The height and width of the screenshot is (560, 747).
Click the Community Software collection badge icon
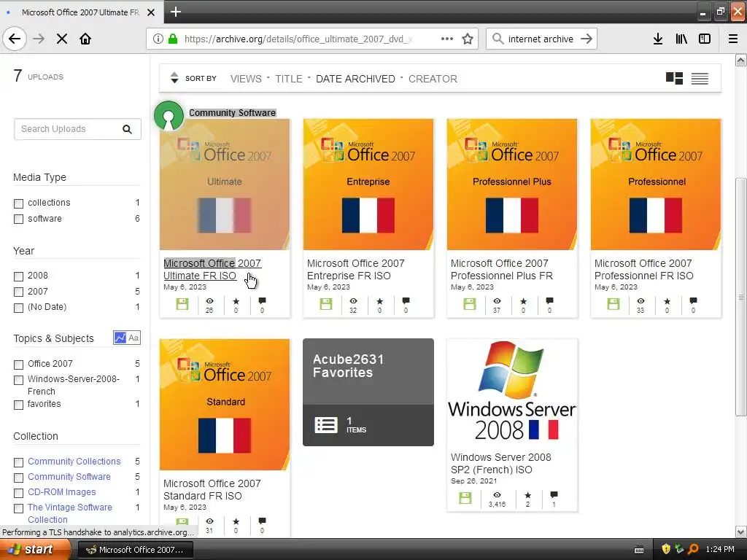(x=169, y=116)
